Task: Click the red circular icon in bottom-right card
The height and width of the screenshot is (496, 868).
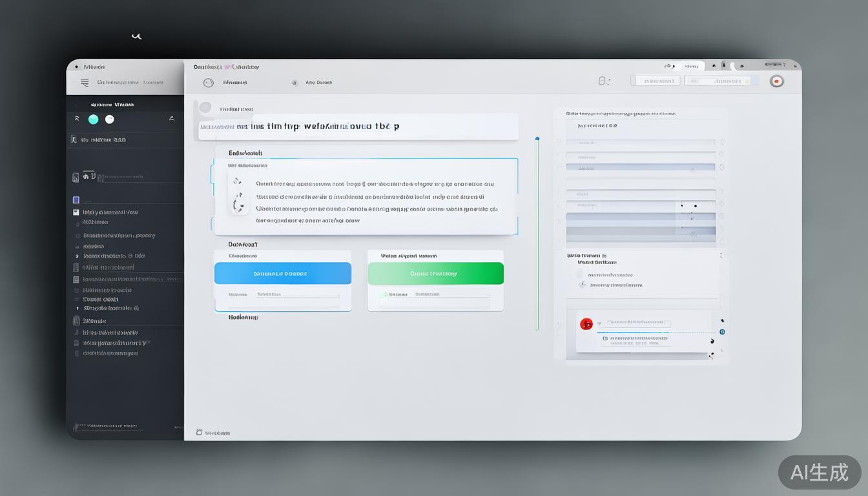Action: pyautogui.click(x=586, y=324)
